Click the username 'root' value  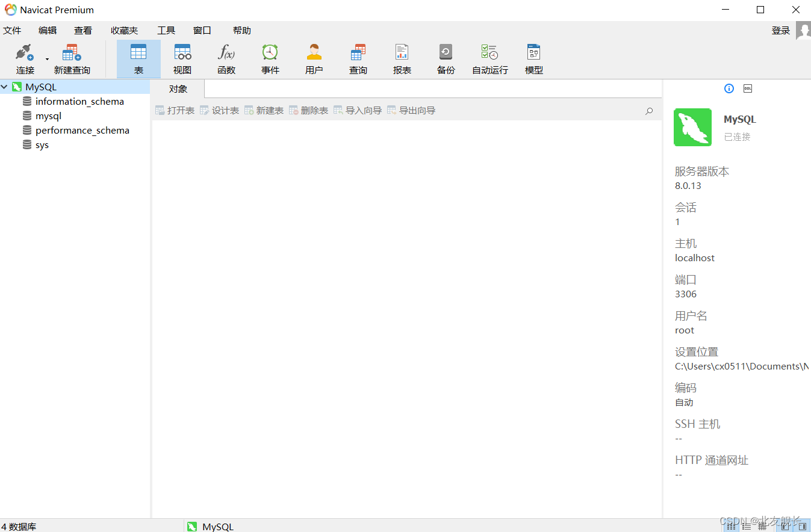coord(685,330)
